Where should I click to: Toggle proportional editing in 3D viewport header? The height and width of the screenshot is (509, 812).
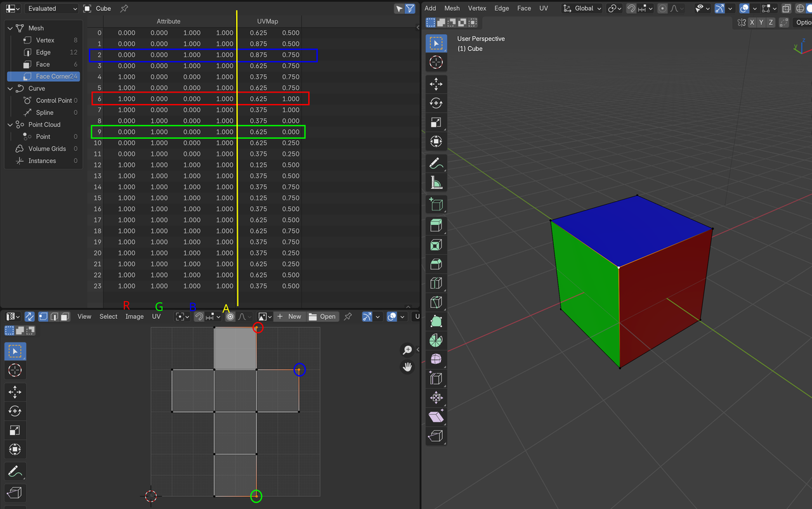tap(662, 8)
